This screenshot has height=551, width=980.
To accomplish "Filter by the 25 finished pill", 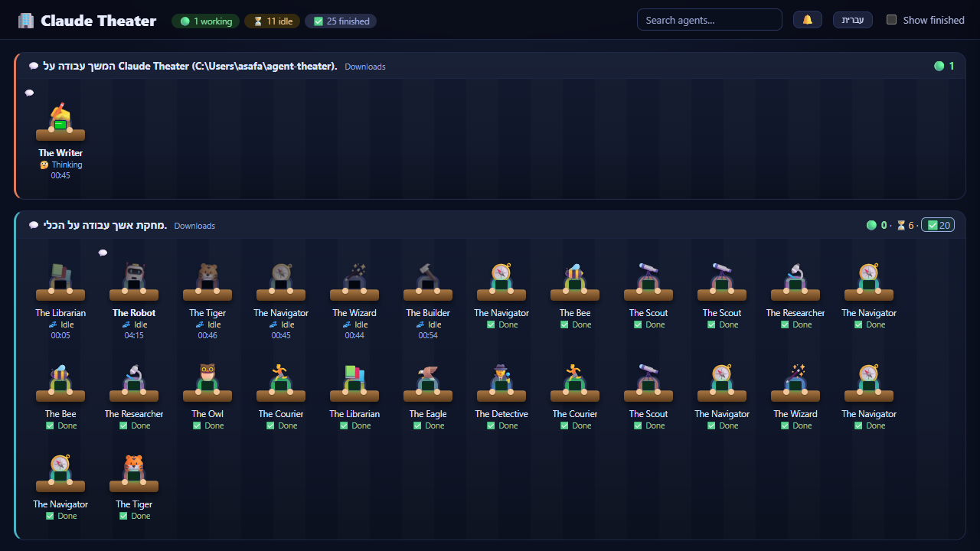I will coord(341,21).
